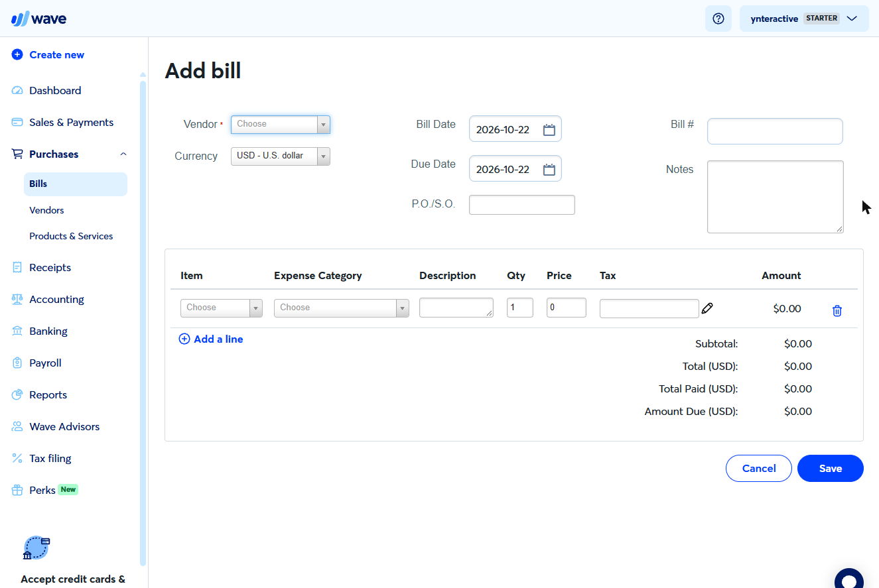Select Bills in the sidebar
The height and width of the screenshot is (588, 879).
click(76, 184)
